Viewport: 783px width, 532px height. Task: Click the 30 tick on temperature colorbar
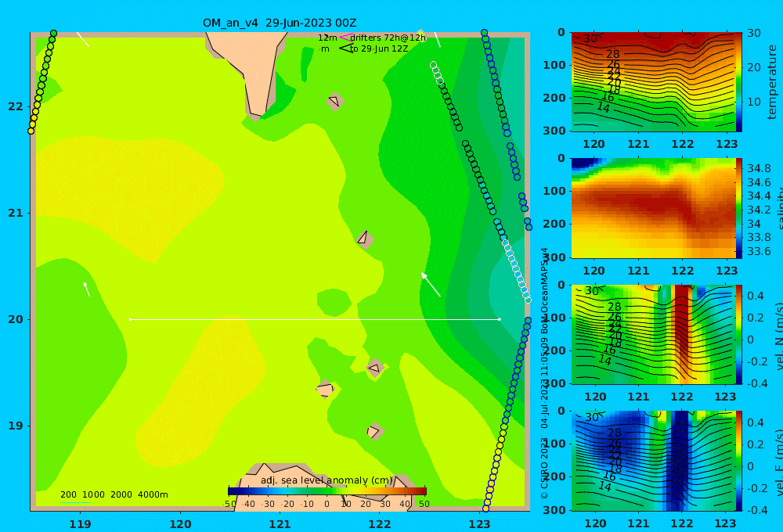coord(754,34)
